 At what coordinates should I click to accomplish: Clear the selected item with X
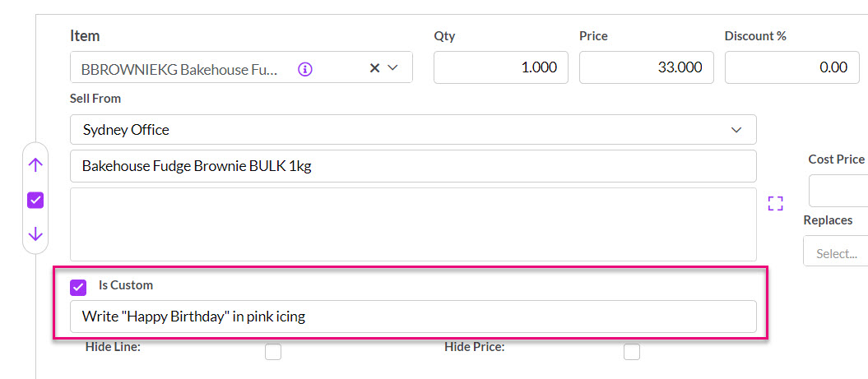pyautogui.click(x=375, y=67)
